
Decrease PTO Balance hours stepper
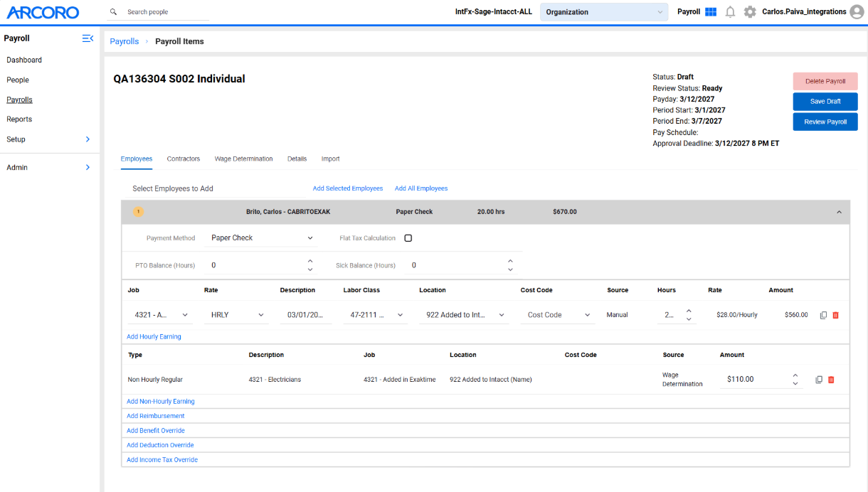(310, 269)
